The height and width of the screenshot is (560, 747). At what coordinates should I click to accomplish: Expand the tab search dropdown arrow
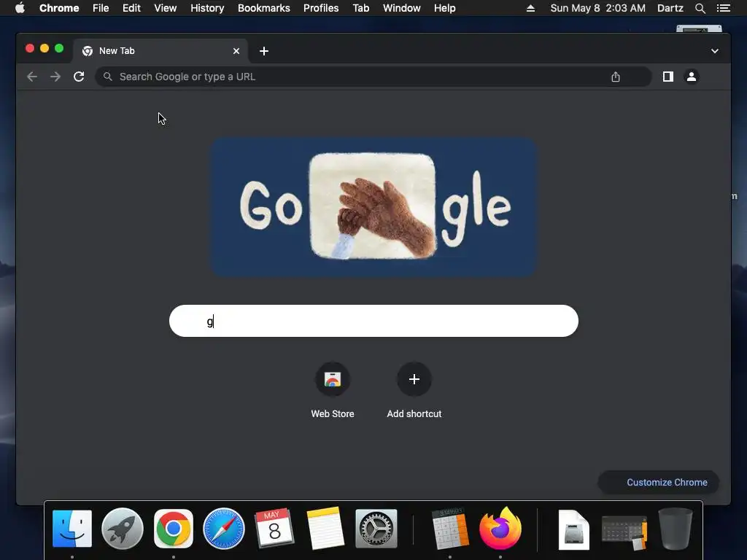pyautogui.click(x=715, y=51)
